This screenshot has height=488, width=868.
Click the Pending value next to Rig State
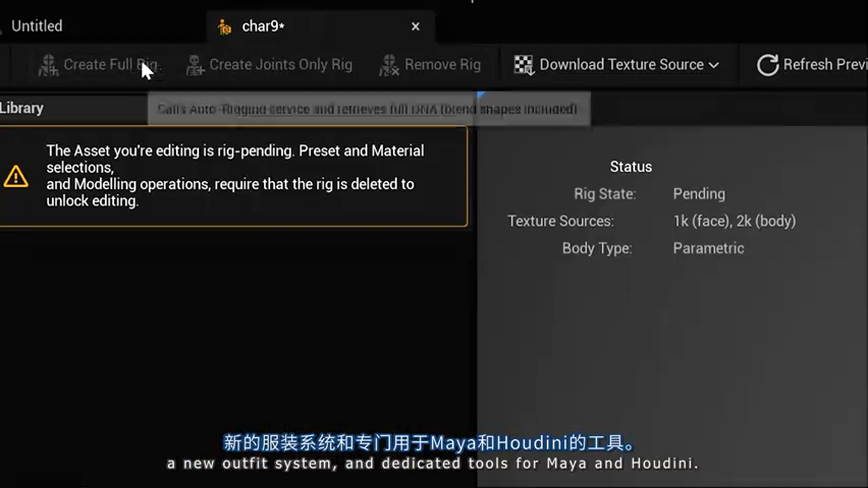[x=699, y=194]
